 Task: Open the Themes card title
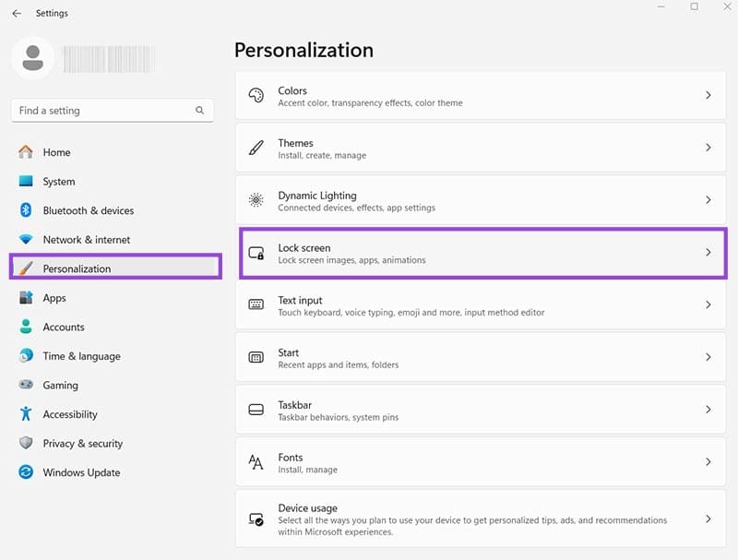tap(295, 143)
